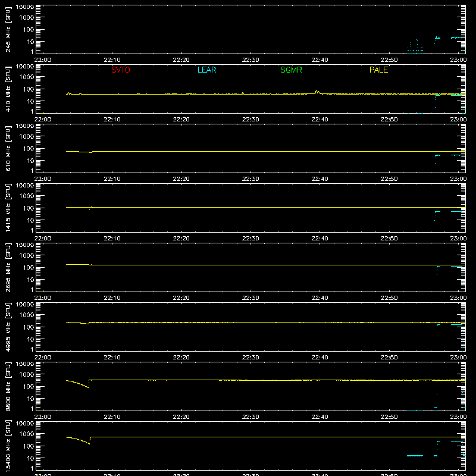Select the "610 MHz [SFU]" axis title
476x476 pixels.
8,148
